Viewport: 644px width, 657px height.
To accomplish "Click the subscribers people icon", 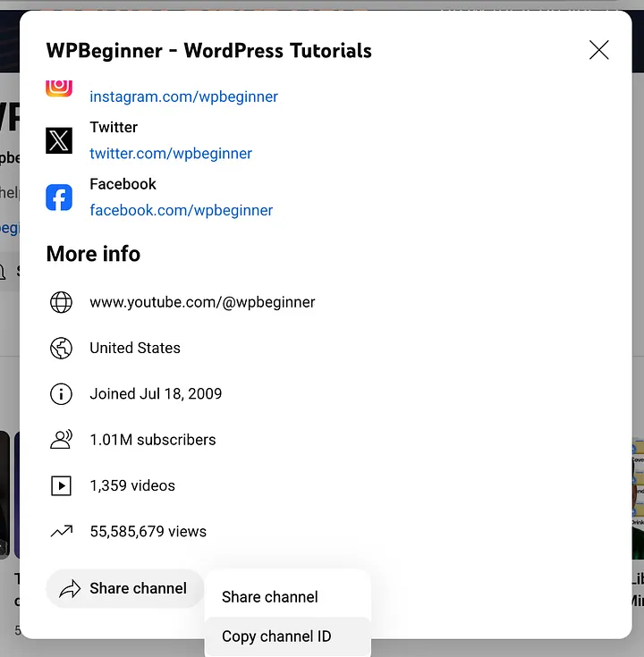I will pos(61,440).
